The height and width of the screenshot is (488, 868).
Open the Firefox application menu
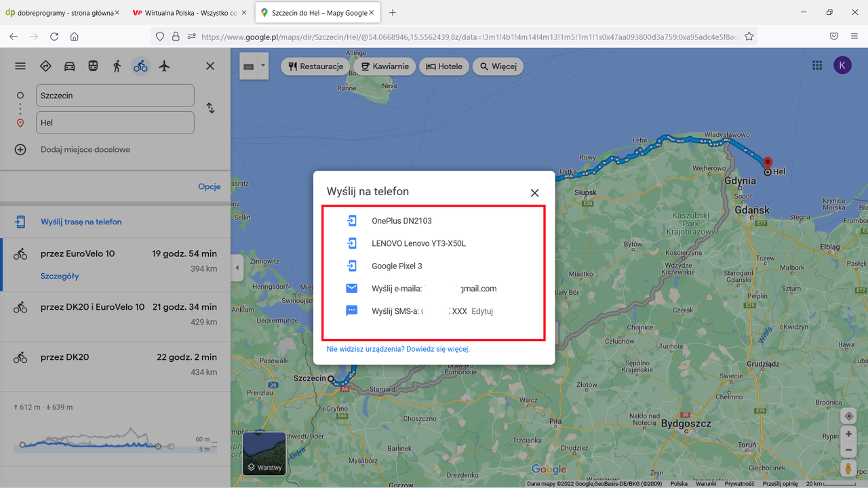pos(854,37)
